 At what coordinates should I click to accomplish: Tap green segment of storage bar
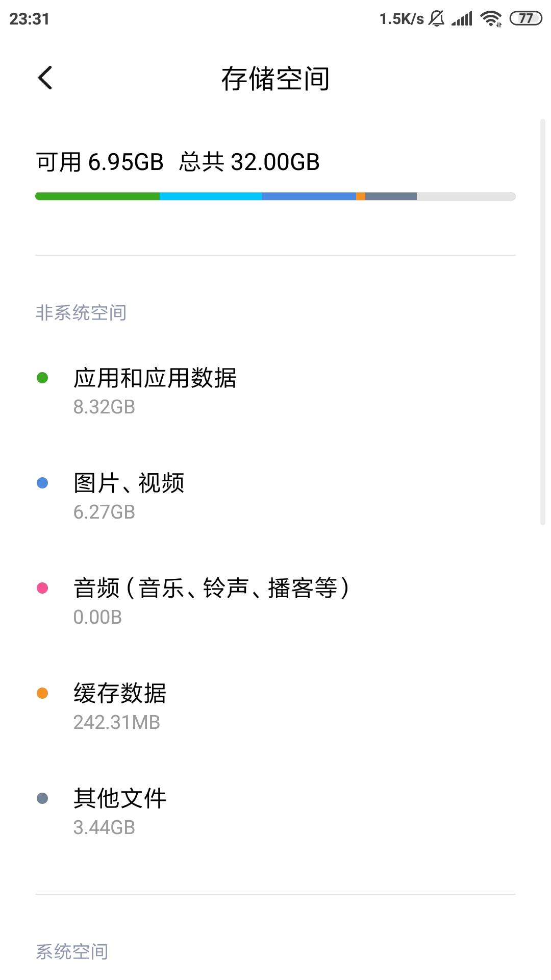click(97, 197)
